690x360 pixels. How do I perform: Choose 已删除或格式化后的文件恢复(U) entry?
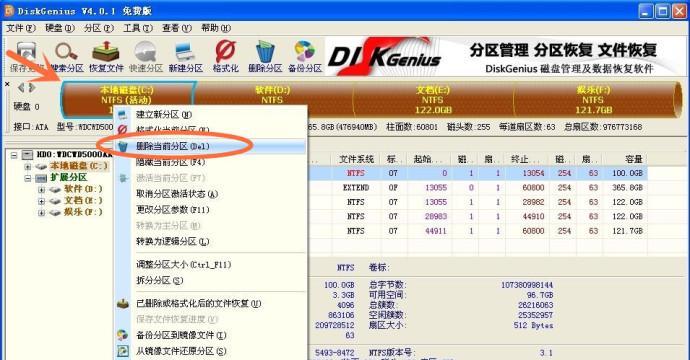210,303
